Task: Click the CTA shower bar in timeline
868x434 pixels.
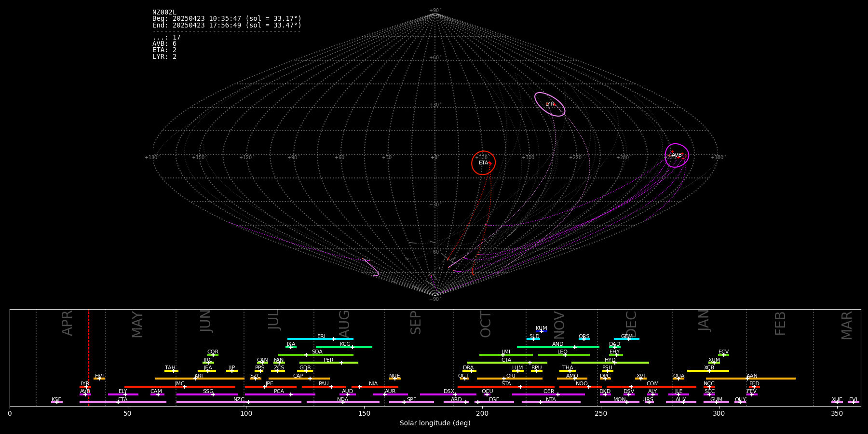Action: pos(507,363)
